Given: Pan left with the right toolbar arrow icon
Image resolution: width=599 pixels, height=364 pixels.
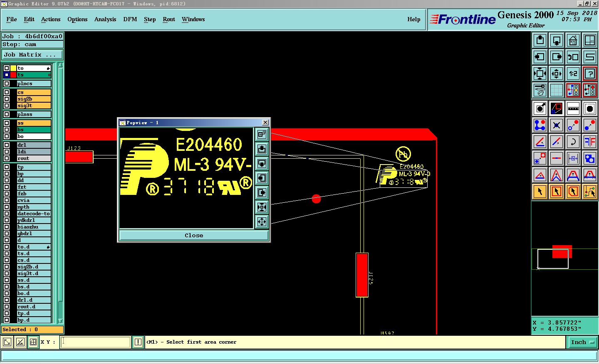Looking at the screenshot, I should point(540,57).
